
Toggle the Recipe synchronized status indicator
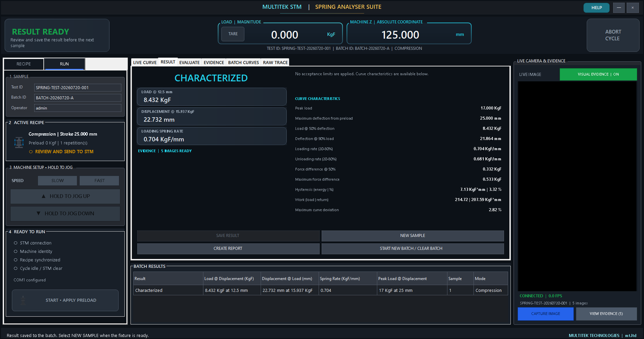coord(16,260)
